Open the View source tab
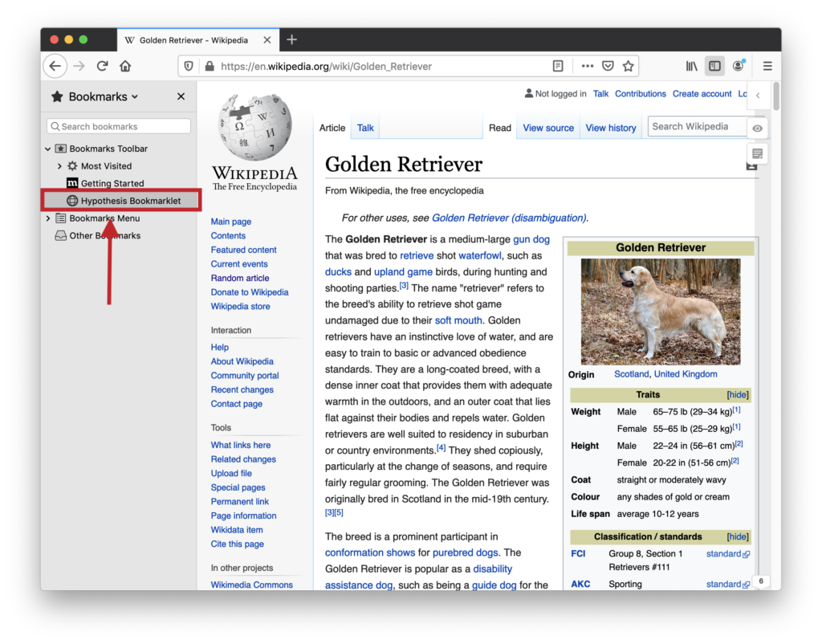The height and width of the screenshot is (644, 822). pos(548,128)
